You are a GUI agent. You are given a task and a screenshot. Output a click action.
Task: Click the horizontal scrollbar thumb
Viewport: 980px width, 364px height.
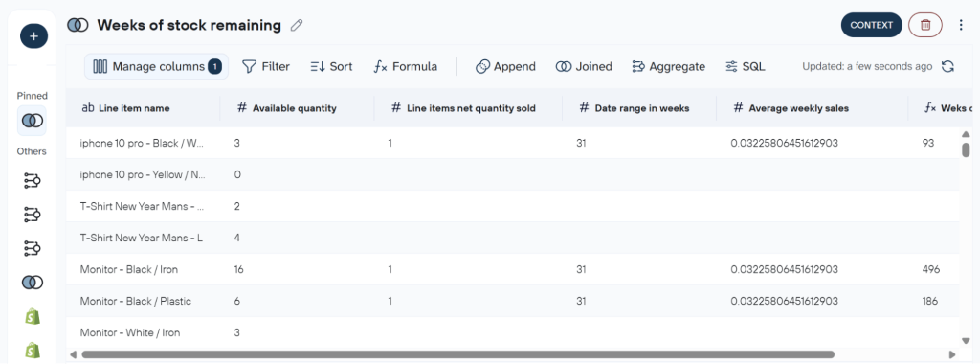pos(458,354)
